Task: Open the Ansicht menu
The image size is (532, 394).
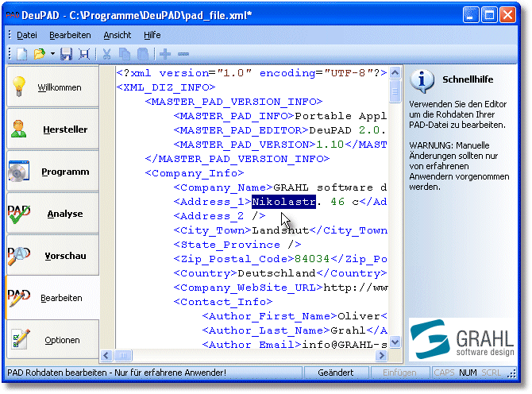Action: tap(117, 35)
